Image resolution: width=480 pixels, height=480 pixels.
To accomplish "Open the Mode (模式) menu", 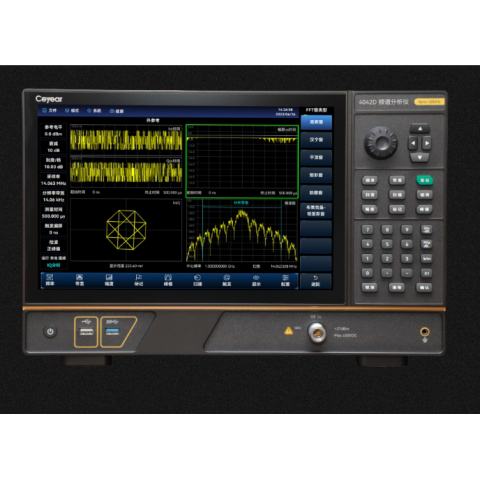I will pyautogui.click(x=72, y=110).
